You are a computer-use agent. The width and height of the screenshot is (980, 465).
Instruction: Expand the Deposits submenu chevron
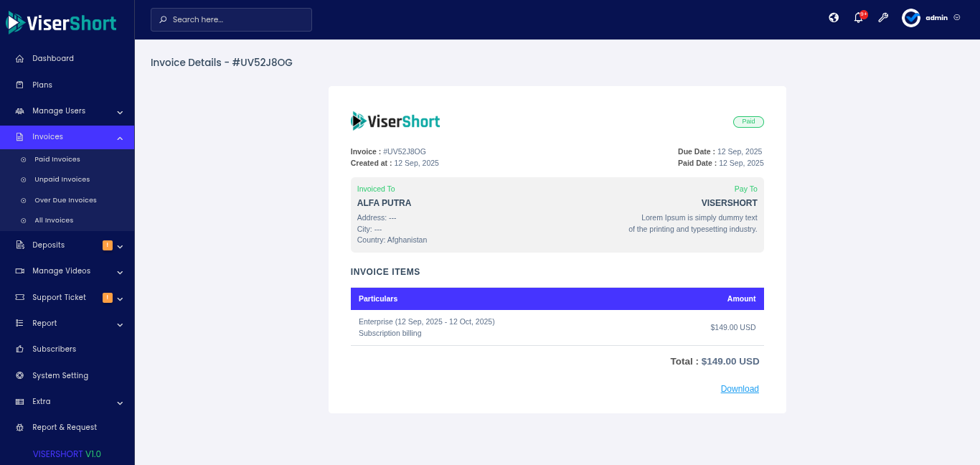tap(120, 246)
